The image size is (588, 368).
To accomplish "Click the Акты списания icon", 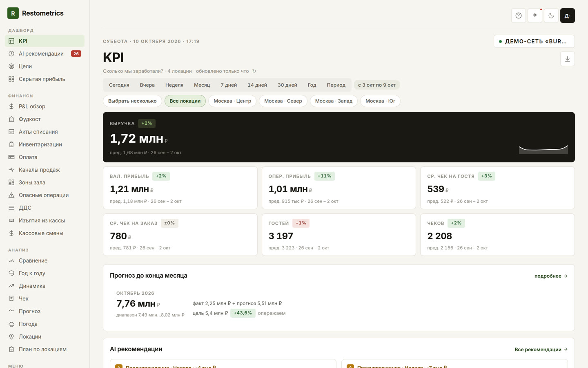I will pos(11,132).
